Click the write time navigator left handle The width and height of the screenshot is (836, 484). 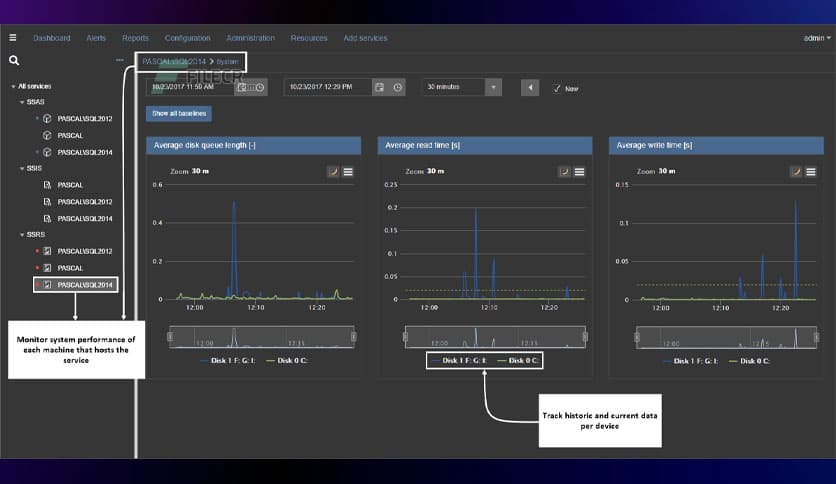637,337
